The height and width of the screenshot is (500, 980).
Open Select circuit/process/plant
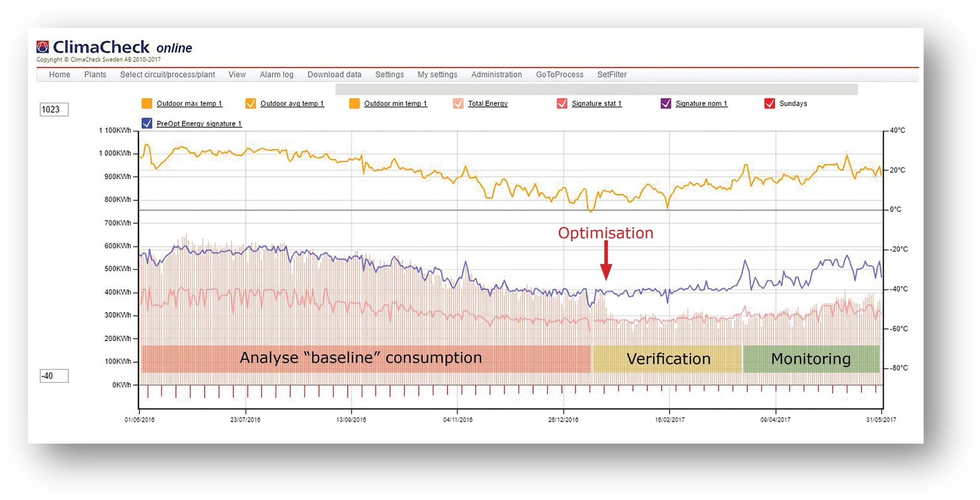click(167, 75)
